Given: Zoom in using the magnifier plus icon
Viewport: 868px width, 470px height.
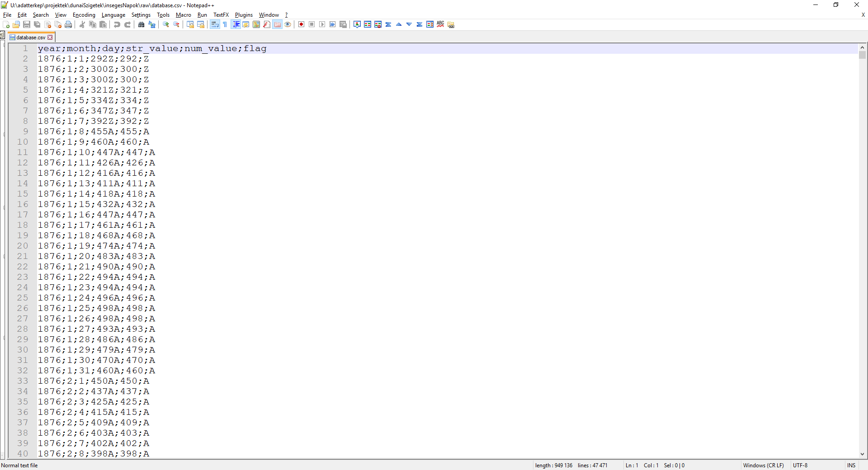Looking at the screenshot, I should coord(166,24).
